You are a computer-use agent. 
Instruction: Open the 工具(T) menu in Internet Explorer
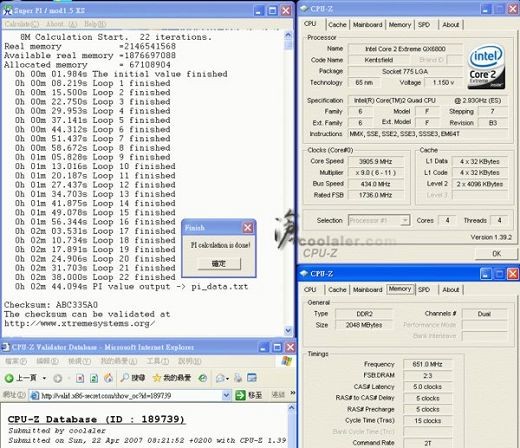point(158,361)
